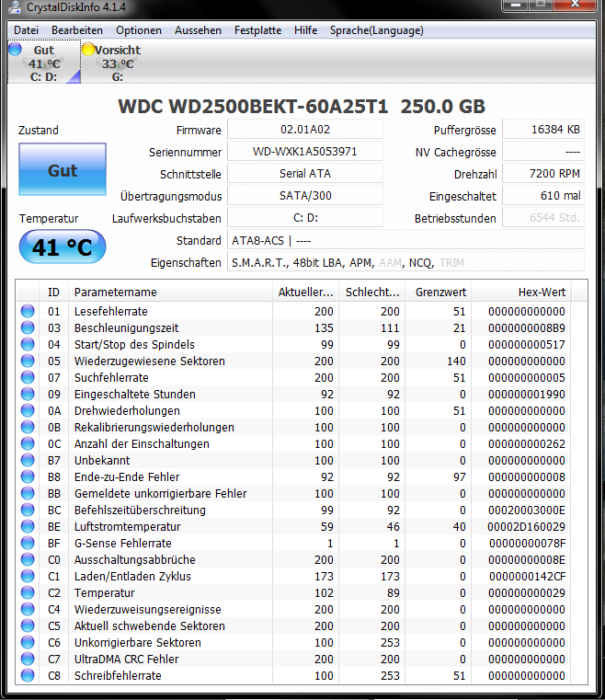This screenshot has width=605, height=700.
Task: Click status icon of UltraDMA CRC Fehler row
Action: click(28, 658)
